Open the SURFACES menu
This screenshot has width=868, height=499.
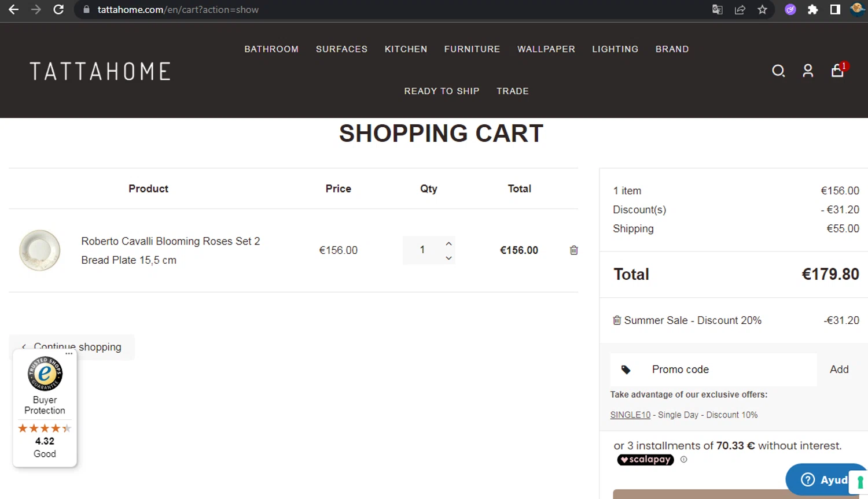point(341,49)
